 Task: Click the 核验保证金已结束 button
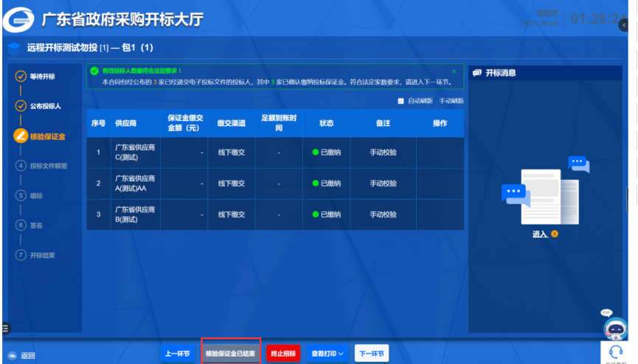click(231, 354)
